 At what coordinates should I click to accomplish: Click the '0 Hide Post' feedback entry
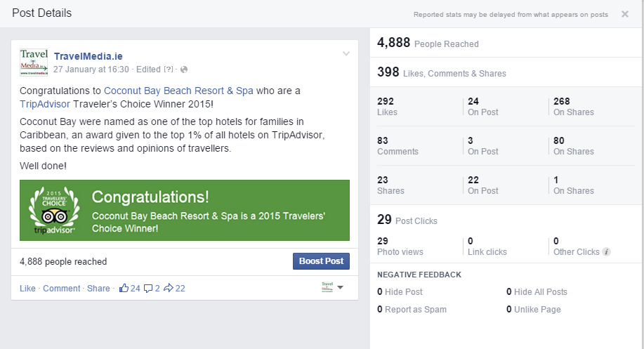(x=400, y=292)
